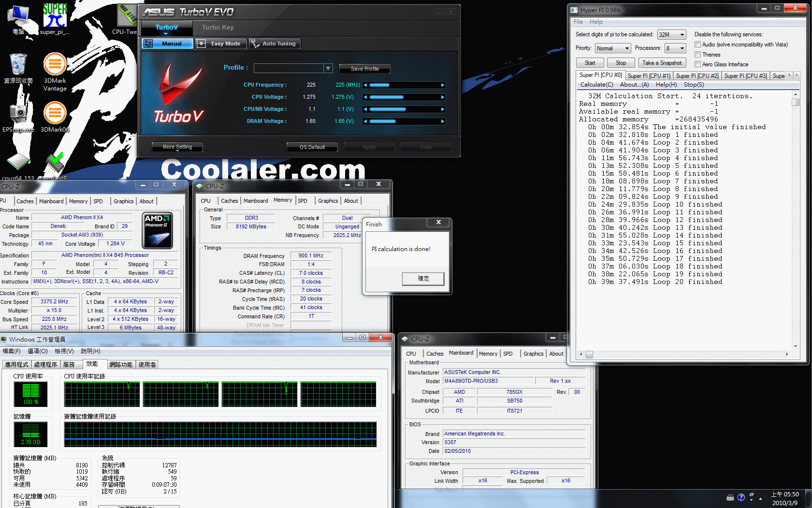812x508 pixels.
Task: Click Save Profile in TurboV
Action: [364, 69]
